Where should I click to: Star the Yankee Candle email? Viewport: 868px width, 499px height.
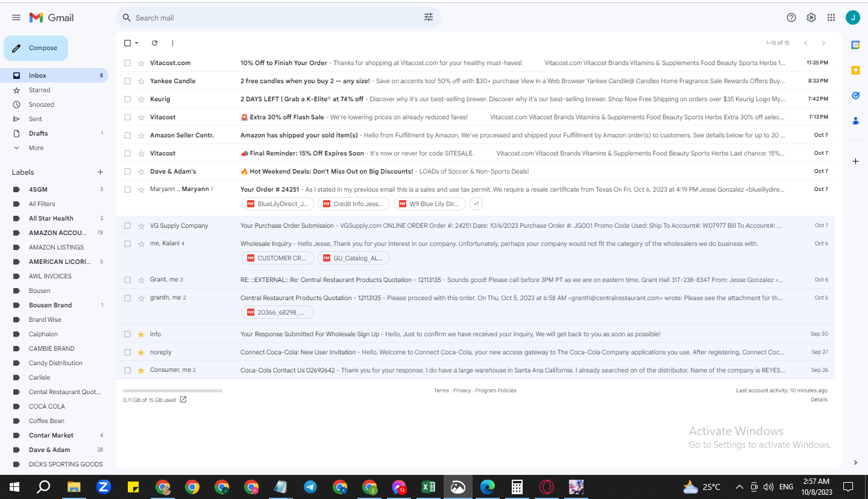tap(141, 81)
